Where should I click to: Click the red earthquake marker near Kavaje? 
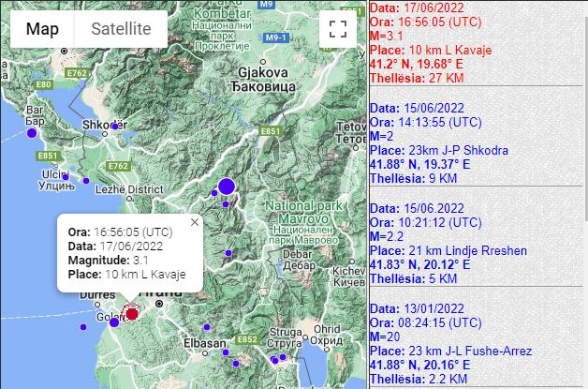[x=132, y=314]
